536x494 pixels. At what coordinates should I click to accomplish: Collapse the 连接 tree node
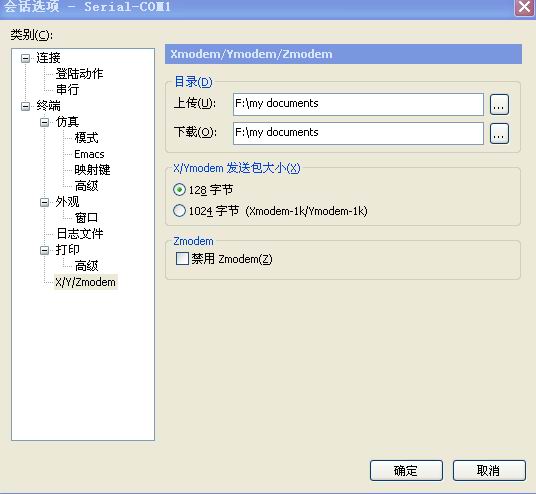pos(25,58)
